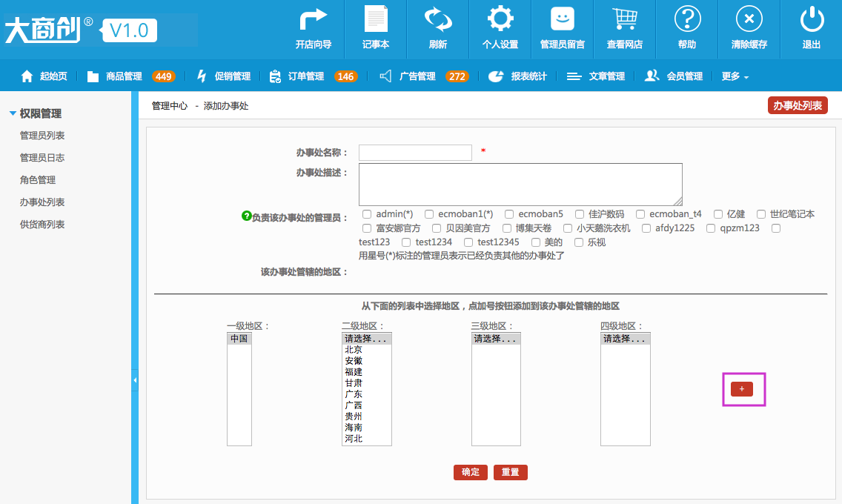Expand the 更多 dropdown menu
The height and width of the screenshot is (504, 842).
tap(735, 76)
